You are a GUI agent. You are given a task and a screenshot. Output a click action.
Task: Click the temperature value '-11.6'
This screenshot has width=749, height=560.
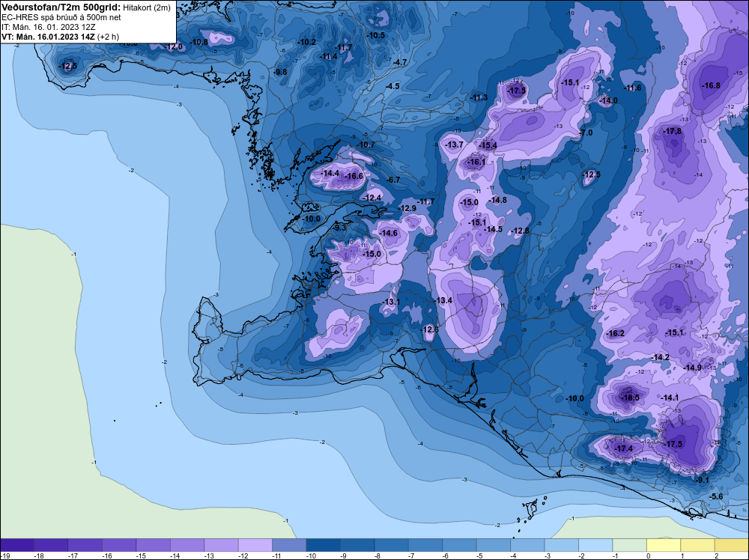632,88
